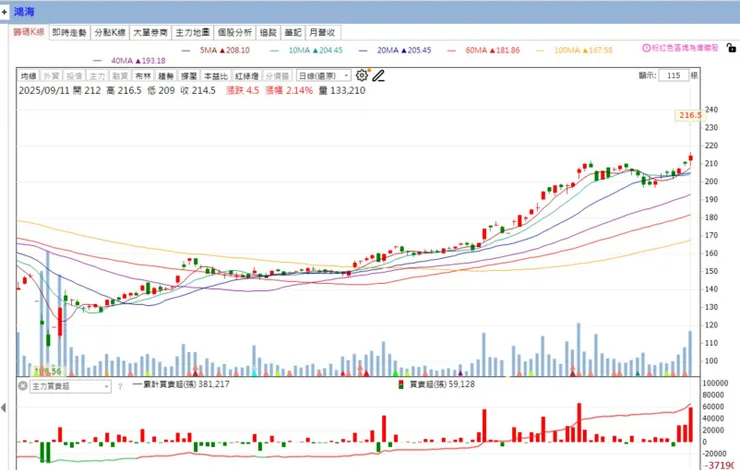Switch to 主力地圖 tab

click(193, 33)
